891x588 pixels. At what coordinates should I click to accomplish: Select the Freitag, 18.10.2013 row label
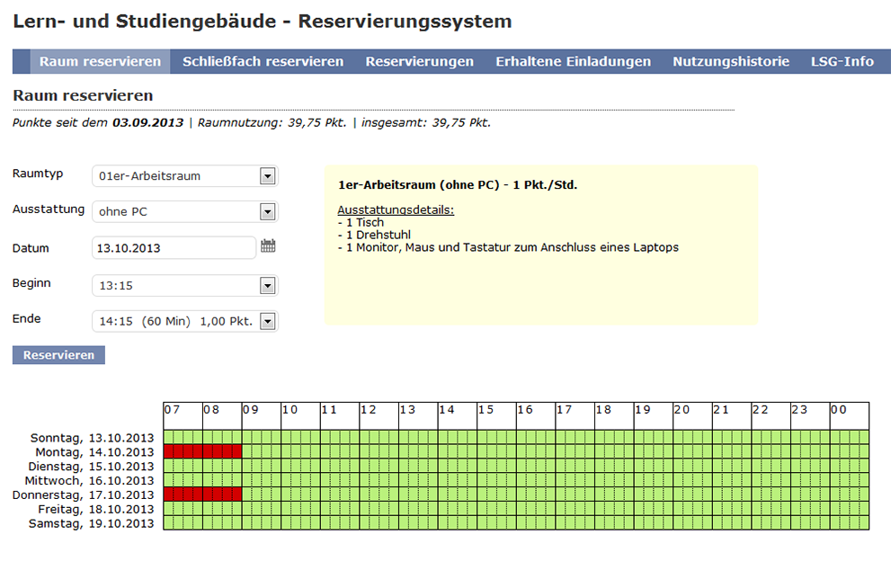pyautogui.click(x=96, y=509)
